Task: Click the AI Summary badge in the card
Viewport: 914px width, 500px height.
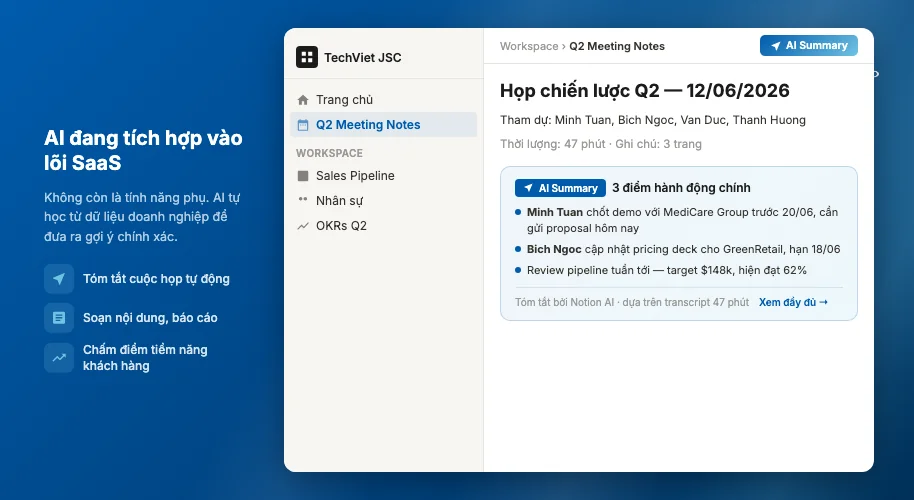Action: [560, 188]
